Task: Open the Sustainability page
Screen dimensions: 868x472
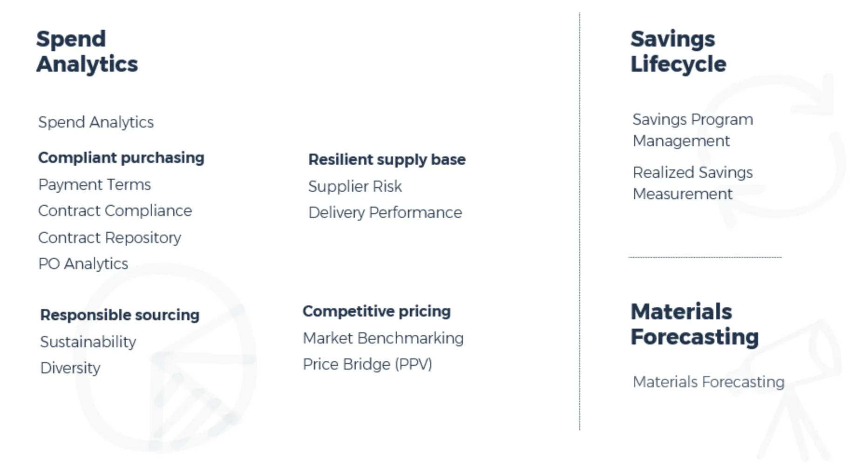Action: pyautogui.click(x=88, y=342)
